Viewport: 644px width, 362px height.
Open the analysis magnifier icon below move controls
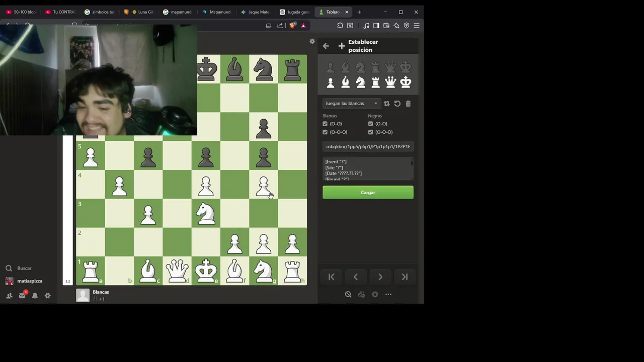tap(348, 295)
